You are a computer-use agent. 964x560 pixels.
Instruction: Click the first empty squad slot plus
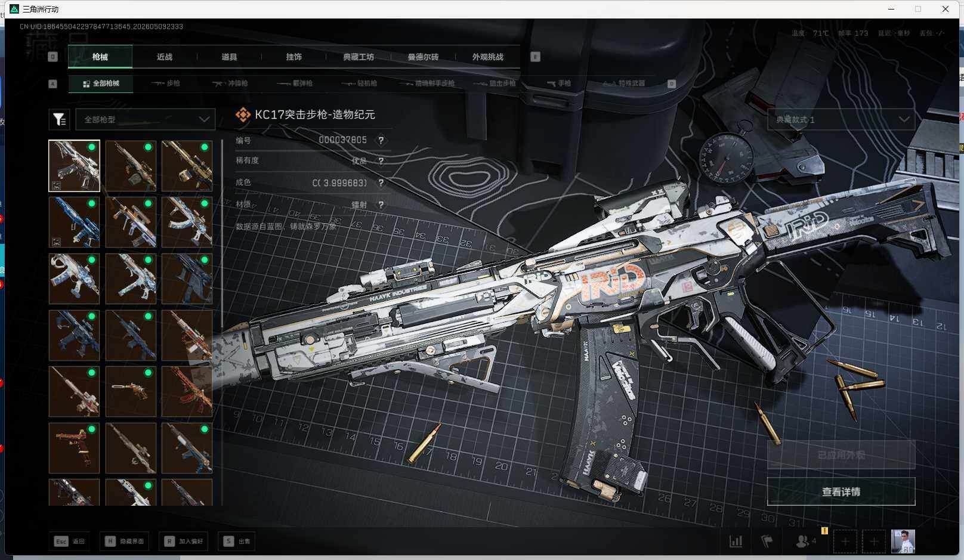pos(845,542)
